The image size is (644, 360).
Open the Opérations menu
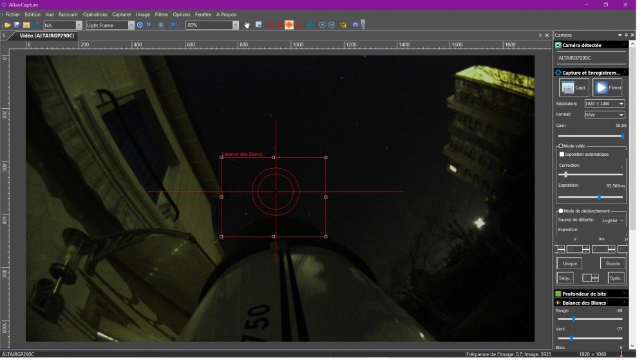95,14
